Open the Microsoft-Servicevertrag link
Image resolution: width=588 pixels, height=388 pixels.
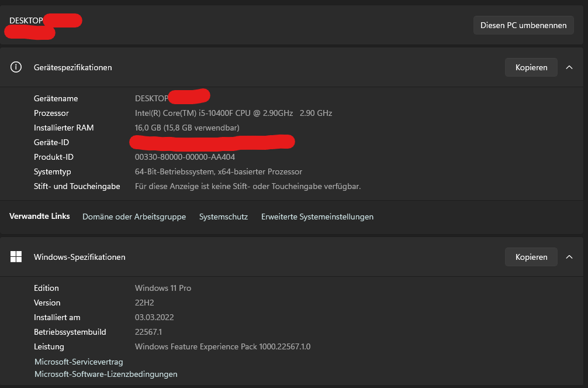[x=79, y=362]
